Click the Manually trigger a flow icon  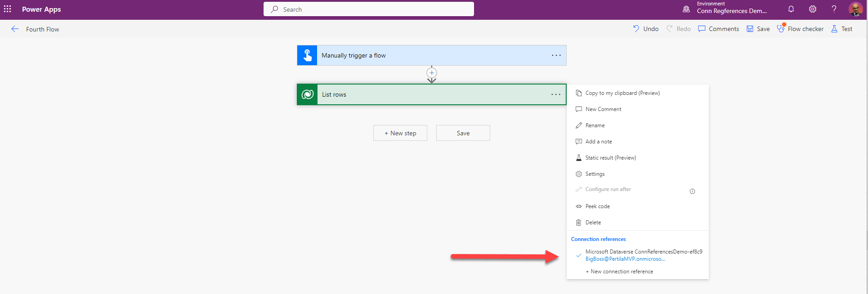pos(307,55)
